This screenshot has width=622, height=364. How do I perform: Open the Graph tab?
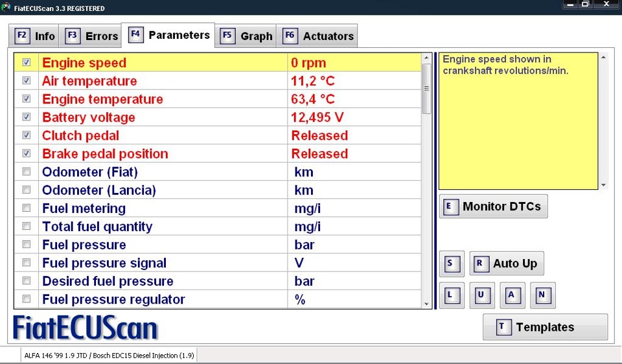(x=246, y=36)
